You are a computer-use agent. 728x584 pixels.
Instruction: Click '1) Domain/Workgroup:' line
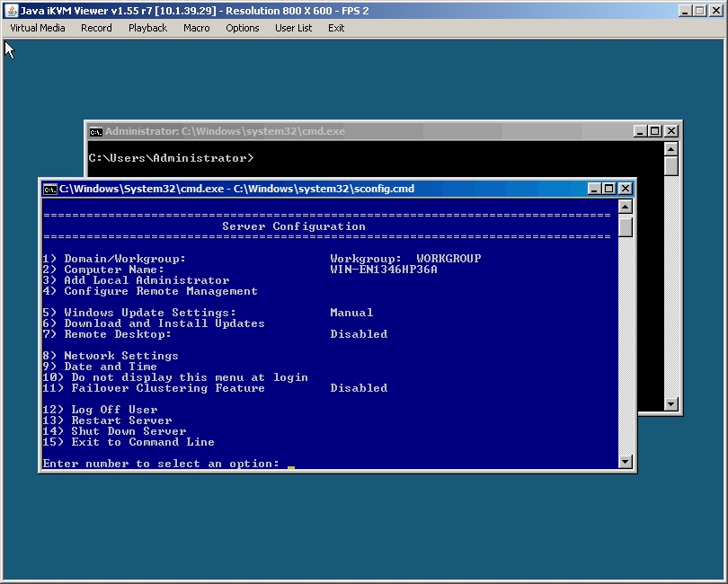coord(114,259)
